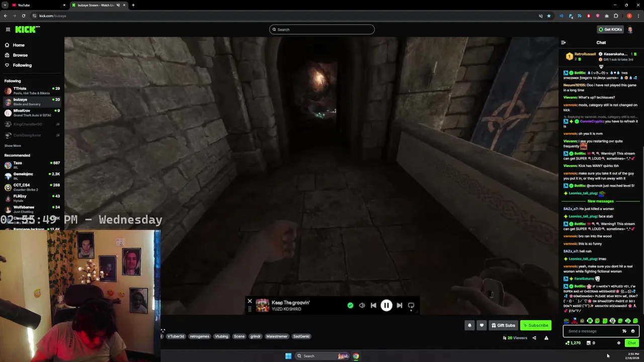Select the VTuber3d tag
Viewport: 644px width, 362px height.
coord(176,336)
